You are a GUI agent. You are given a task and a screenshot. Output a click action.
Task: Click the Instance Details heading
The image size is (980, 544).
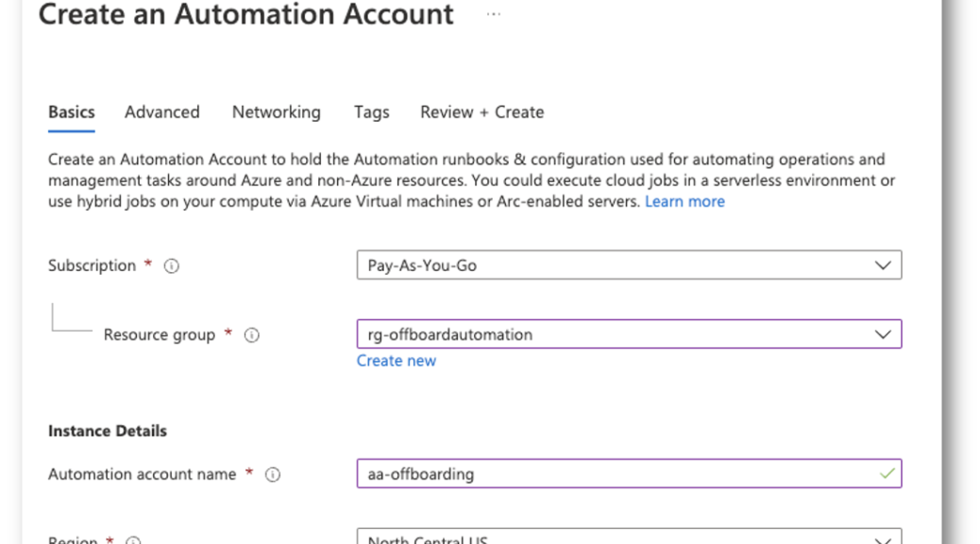[108, 431]
